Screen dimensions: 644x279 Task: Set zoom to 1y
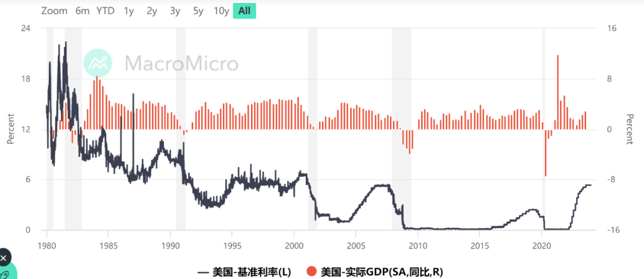129,11
